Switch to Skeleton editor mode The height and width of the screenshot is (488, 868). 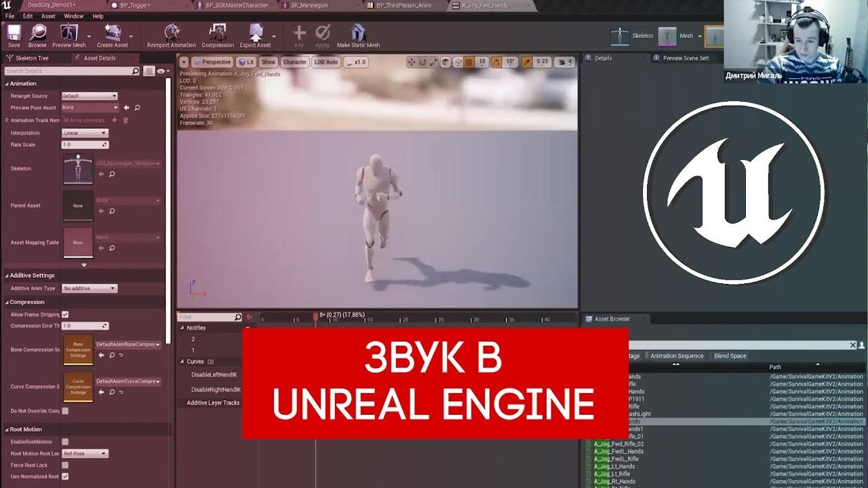[632, 36]
